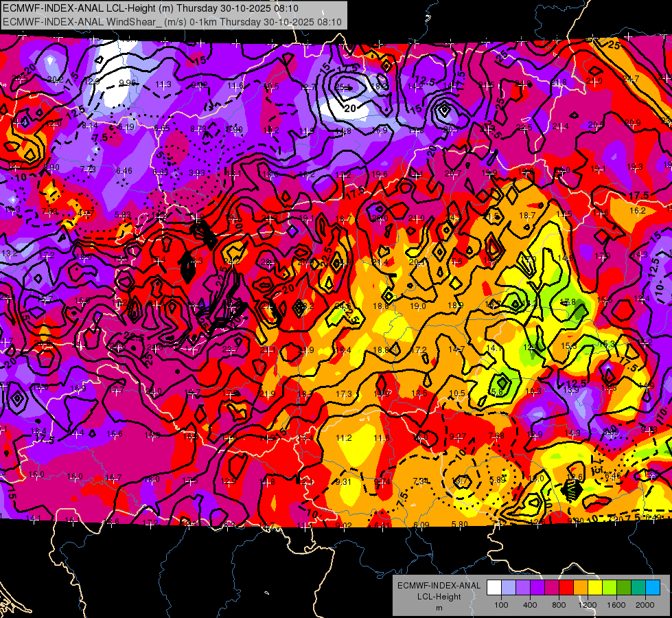Click the map value '6.41'

pyautogui.click(x=382, y=525)
